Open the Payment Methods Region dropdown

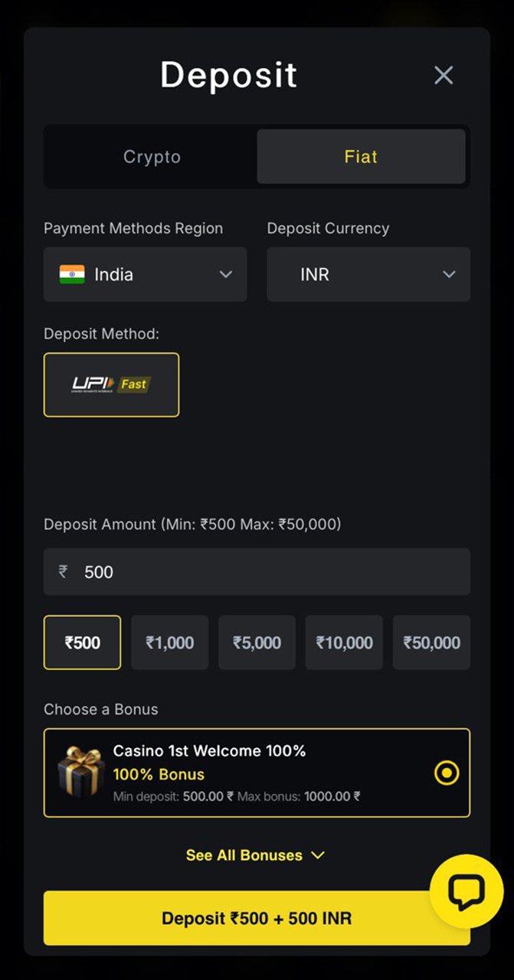pyautogui.click(x=146, y=274)
